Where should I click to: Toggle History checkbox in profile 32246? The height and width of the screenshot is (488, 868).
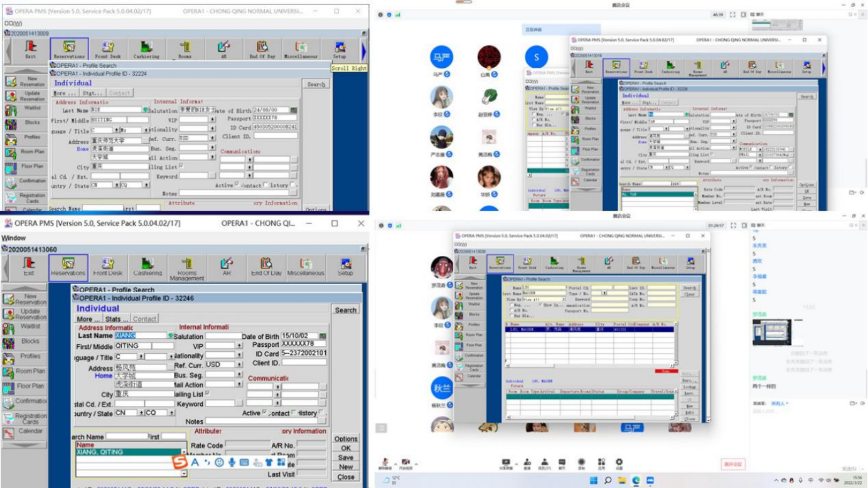321,413
